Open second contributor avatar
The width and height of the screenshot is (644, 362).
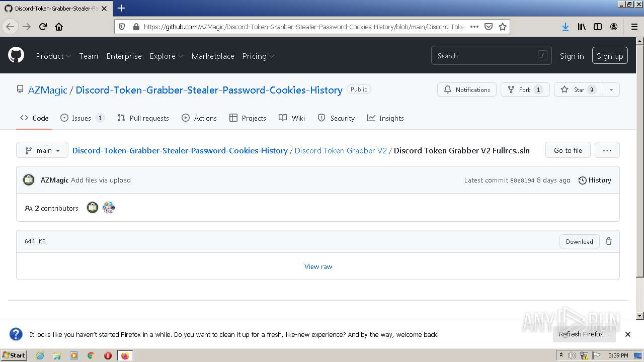coord(109,207)
